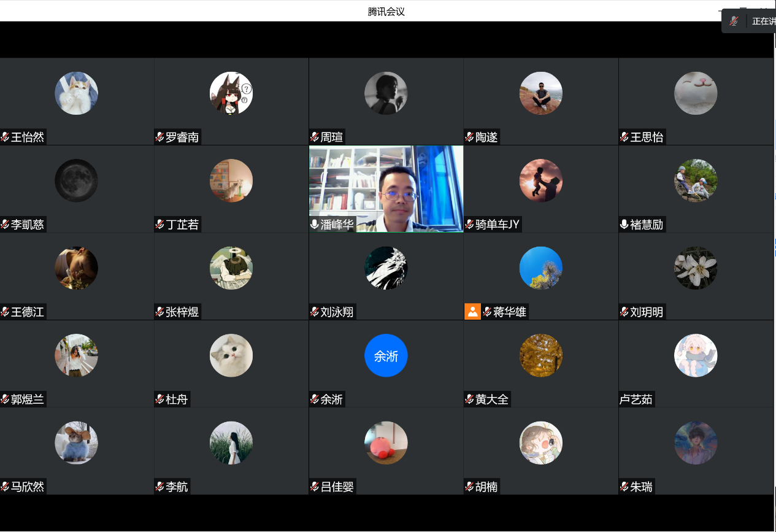
Task: Click the orange host icon beside 蒋华雄
Action: 472,312
